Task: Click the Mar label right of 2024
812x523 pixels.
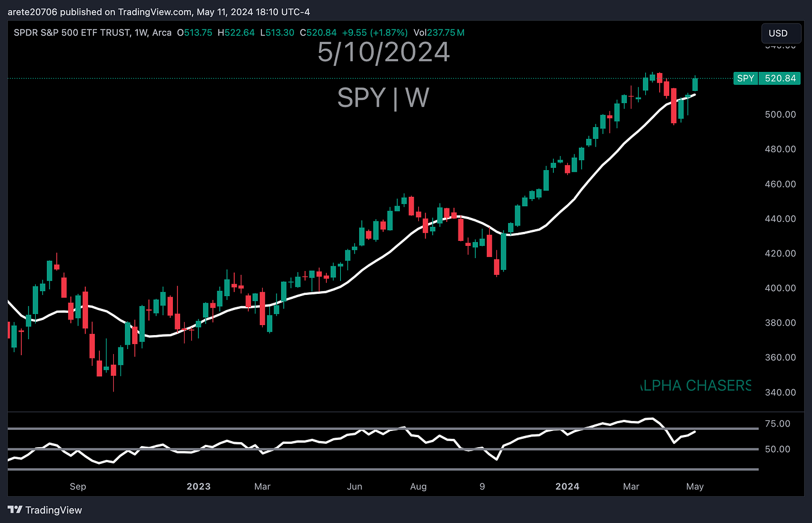Action: coord(631,486)
